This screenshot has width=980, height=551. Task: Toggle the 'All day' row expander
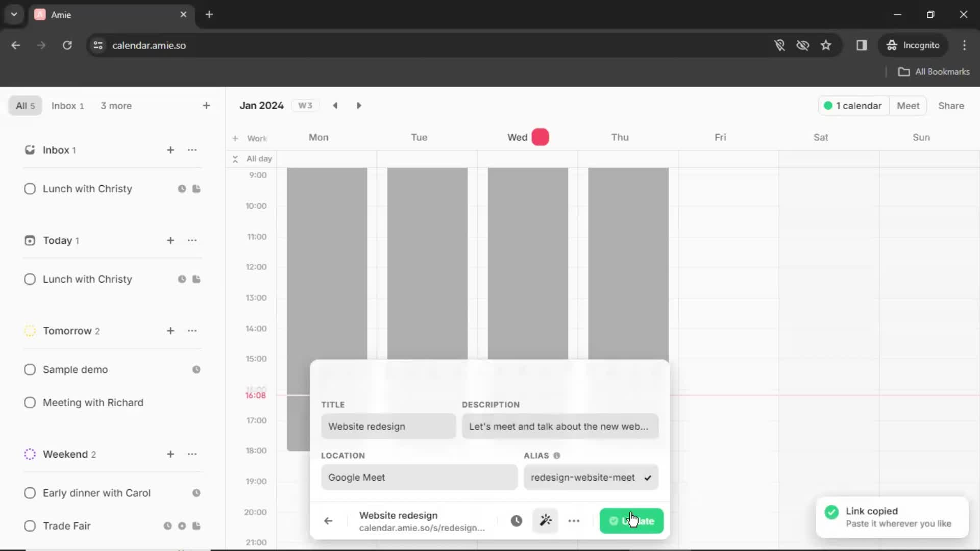tap(235, 158)
